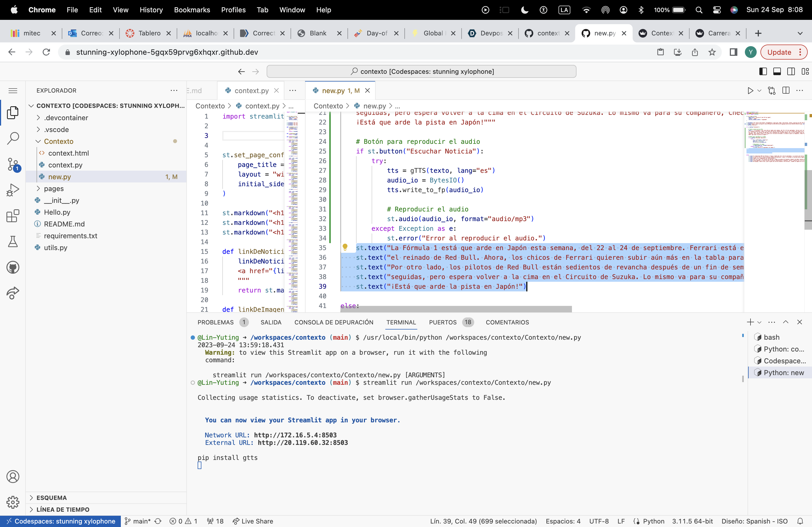Open the Run and Debug view
Image resolution: width=812 pixels, height=527 pixels.
(x=13, y=190)
